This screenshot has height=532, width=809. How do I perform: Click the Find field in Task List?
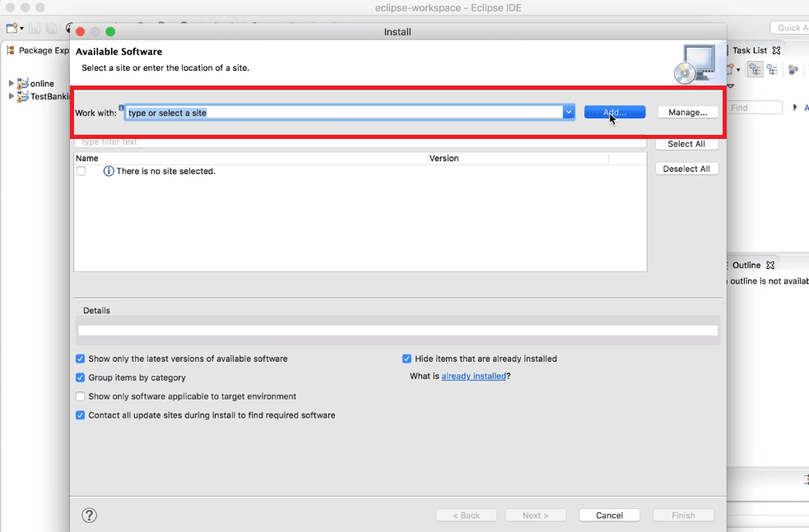pos(756,108)
